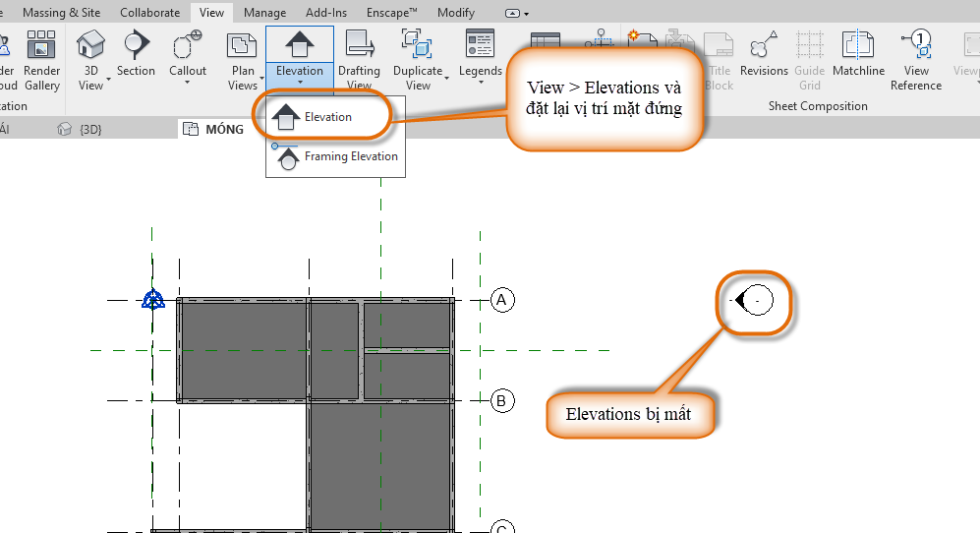
Task: Open the Collaborate ribbon tab
Action: click(149, 13)
